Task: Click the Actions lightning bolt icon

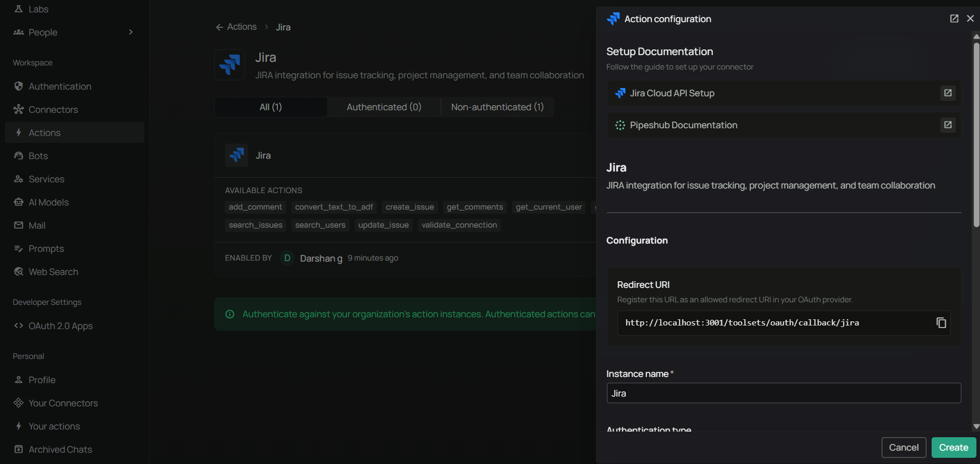Action: tap(19, 132)
